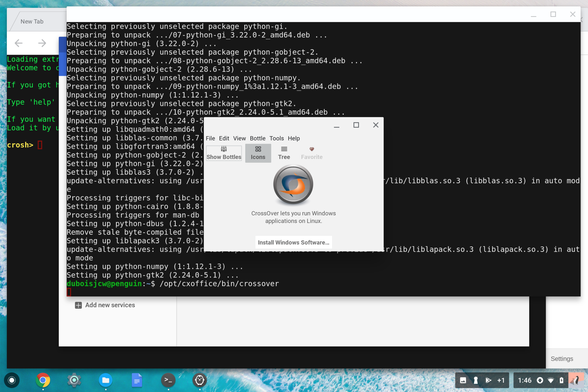588x392 pixels.
Task: Click Install Windows Software in CrossOver
Action: pyautogui.click(x=293, y=242)
